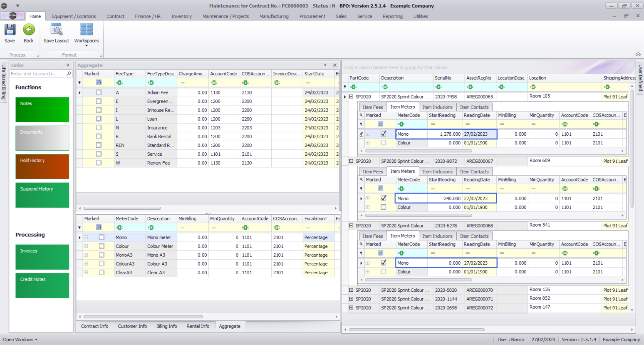644x345 pixels.
Task: Tick the Marked checkbox for Colour Meter row
Action: (x=102, y=246)
